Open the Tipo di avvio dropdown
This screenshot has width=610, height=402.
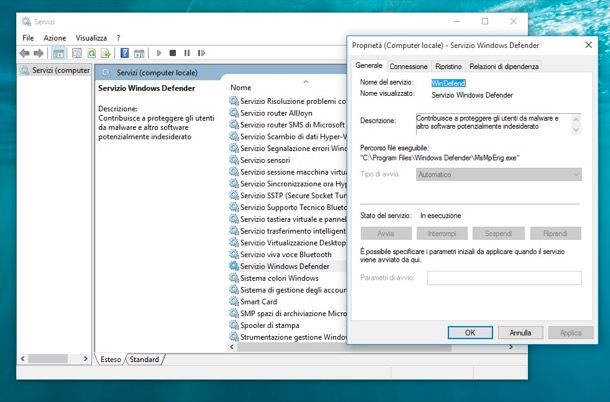pyautogui.click(x=499, y=174)
